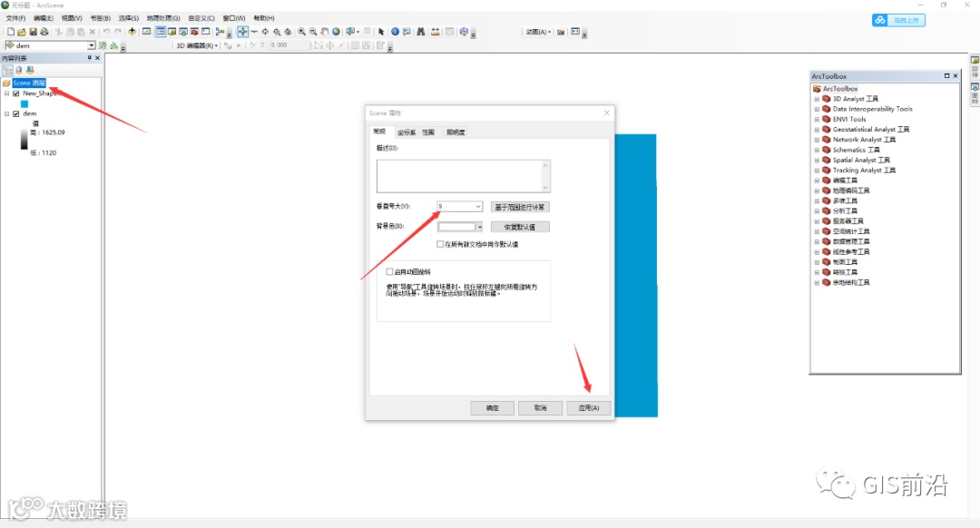
Task: Expand the ENVI Tools toolbox node
Action: point(817,120)
